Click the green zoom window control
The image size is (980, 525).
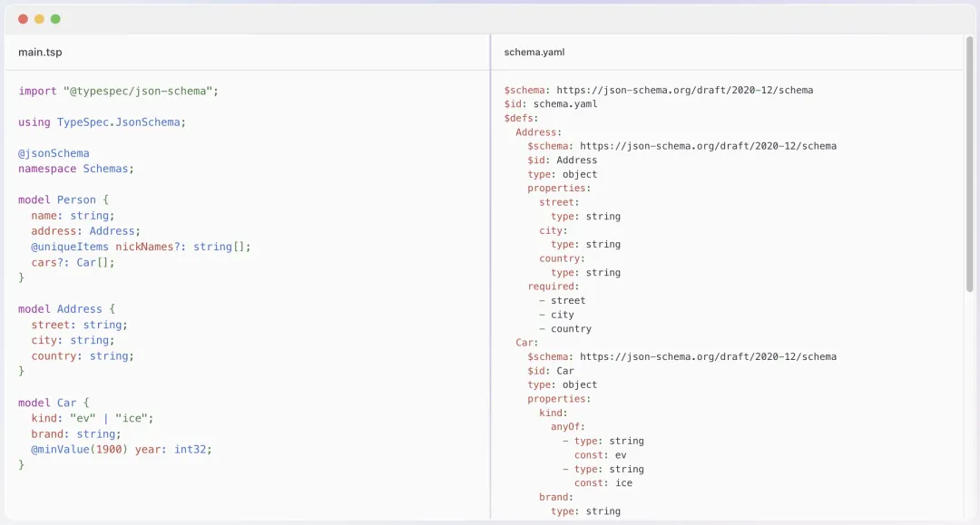[56, 17]
